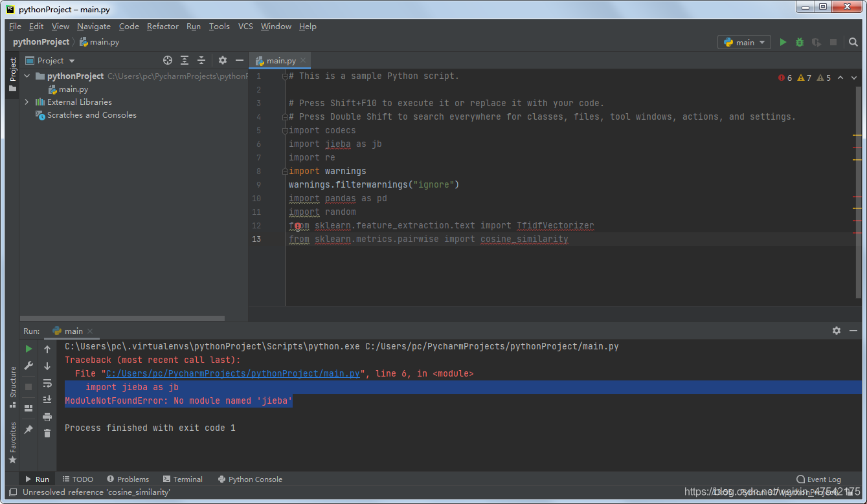Open main.py link in traceback
This screenshot has height=504, width=867.
232,373
